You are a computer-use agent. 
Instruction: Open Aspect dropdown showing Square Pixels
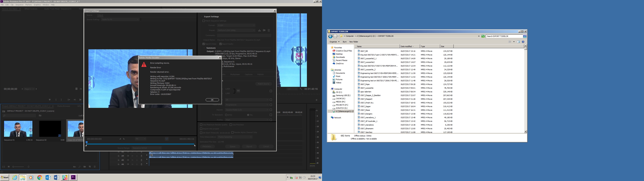(x=247, y=110)
